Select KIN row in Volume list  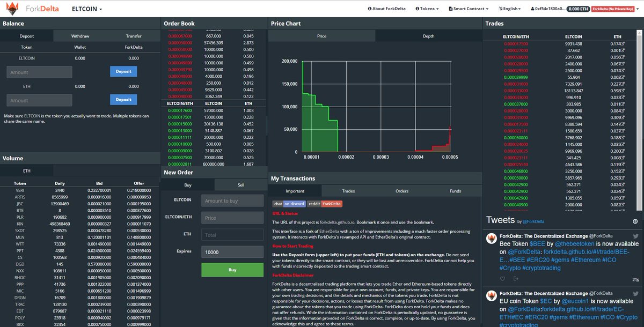[x=80, y=224]
